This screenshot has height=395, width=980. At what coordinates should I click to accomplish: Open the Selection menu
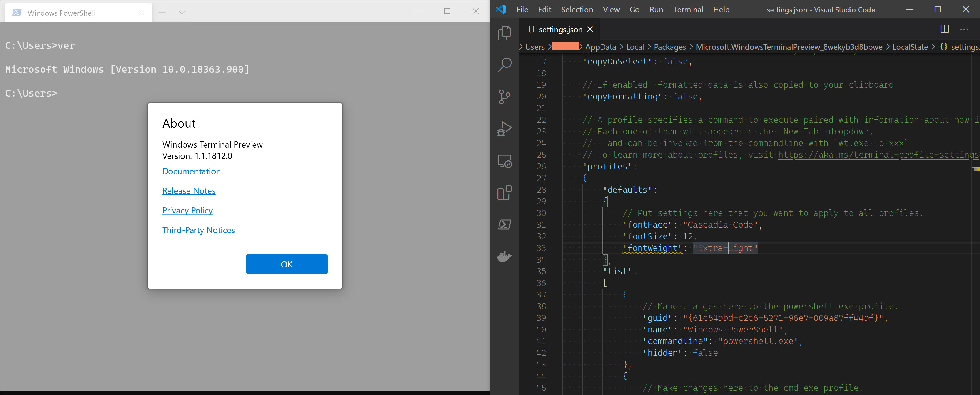(577, 10)
